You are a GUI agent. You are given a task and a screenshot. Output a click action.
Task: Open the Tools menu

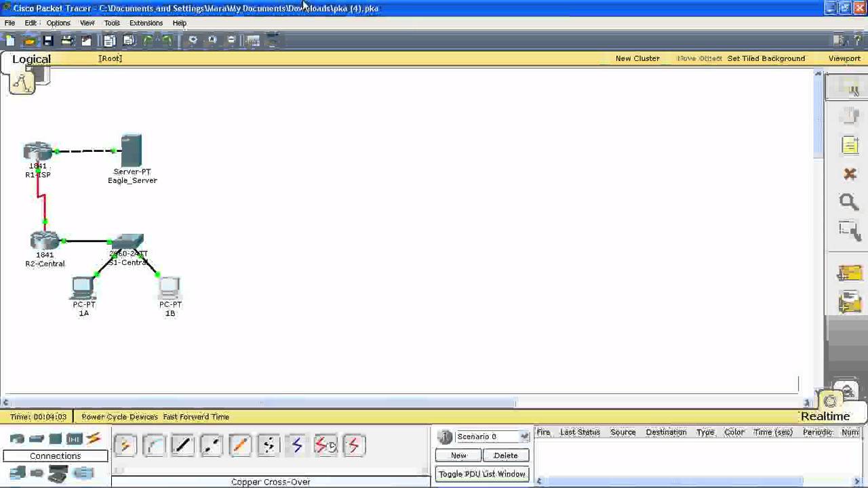click(x=112, y=23)
